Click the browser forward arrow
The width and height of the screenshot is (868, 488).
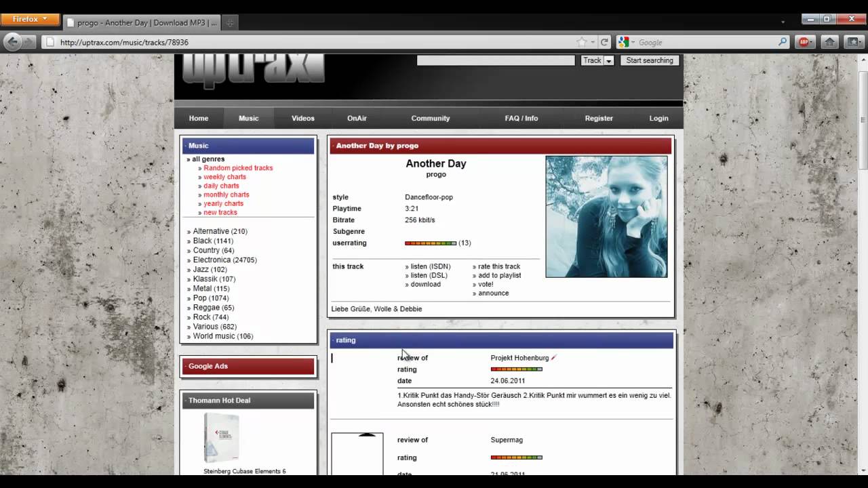(x=29, y=42)
